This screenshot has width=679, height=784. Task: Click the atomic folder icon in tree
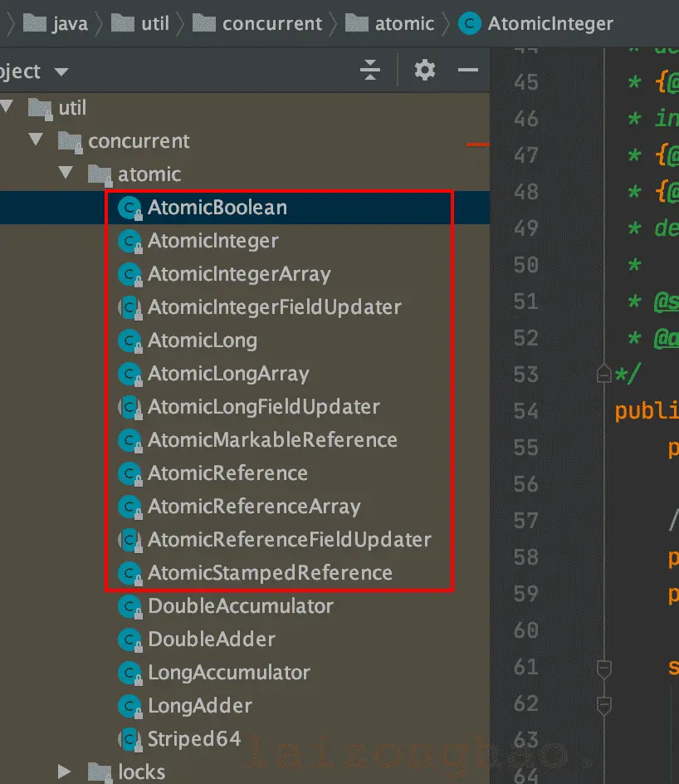point(100,175)
